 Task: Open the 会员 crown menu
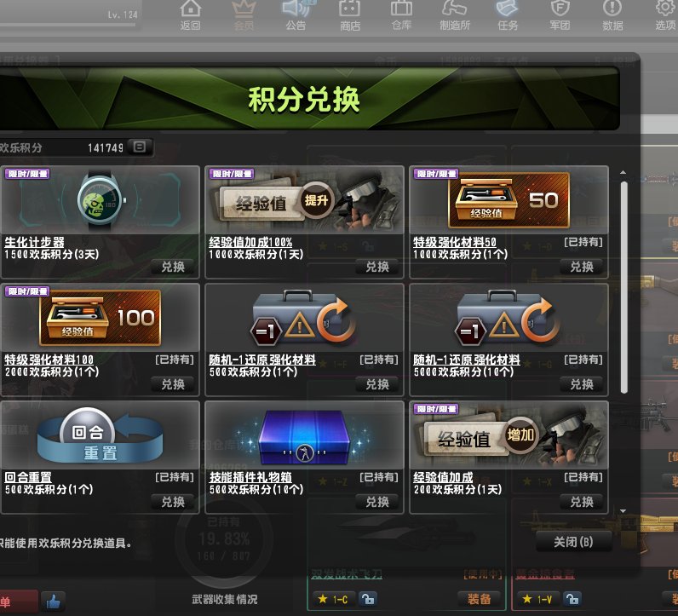[244, 15]
